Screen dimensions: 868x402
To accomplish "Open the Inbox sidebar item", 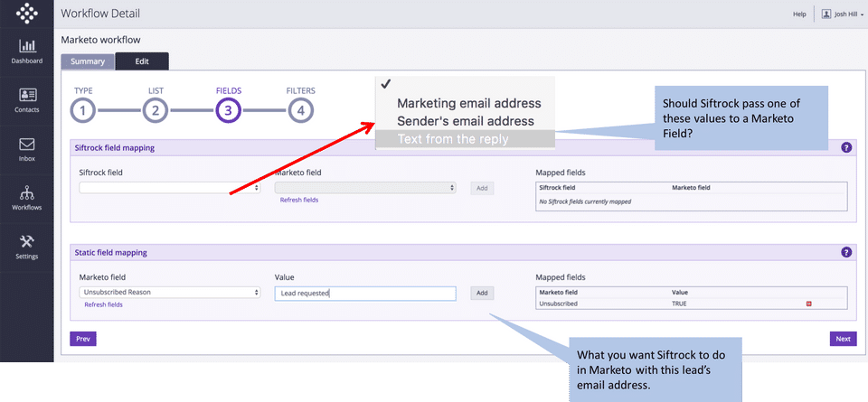I will point(26,150).
